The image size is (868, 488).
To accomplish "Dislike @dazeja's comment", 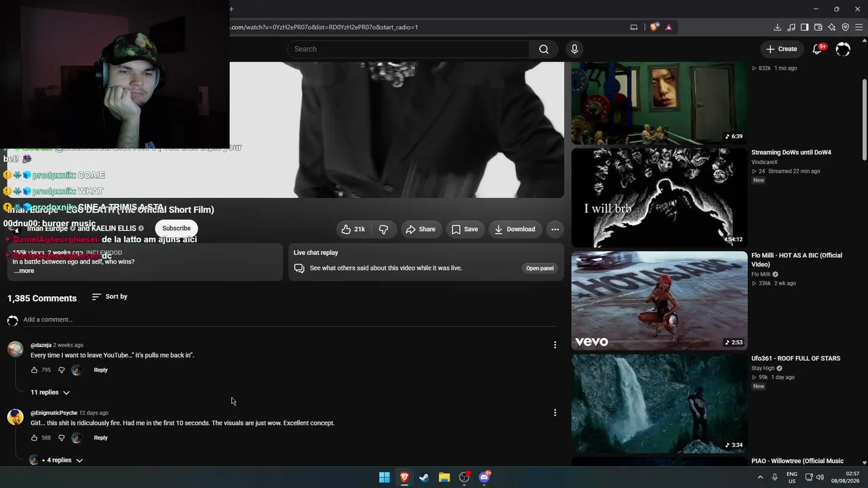I will point(61,370).
